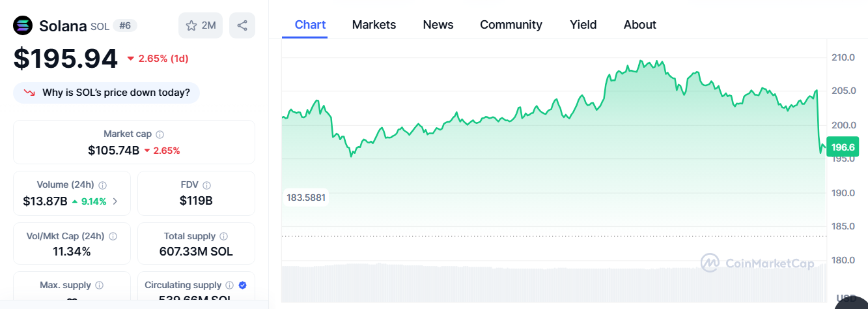Click the 2.65% change next to market cap
This screenshot has height=309, width=868.
162,151
